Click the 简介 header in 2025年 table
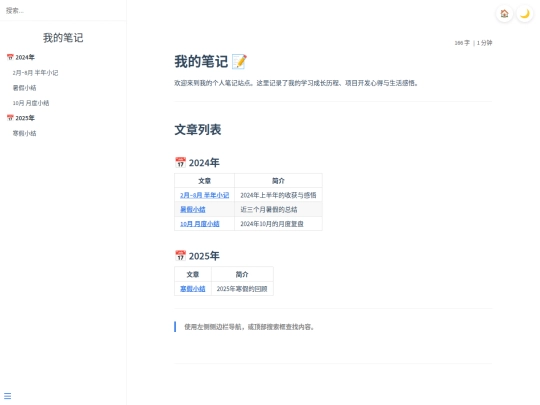This screenshot has width=540, height=405. click(x=242, y=274)
